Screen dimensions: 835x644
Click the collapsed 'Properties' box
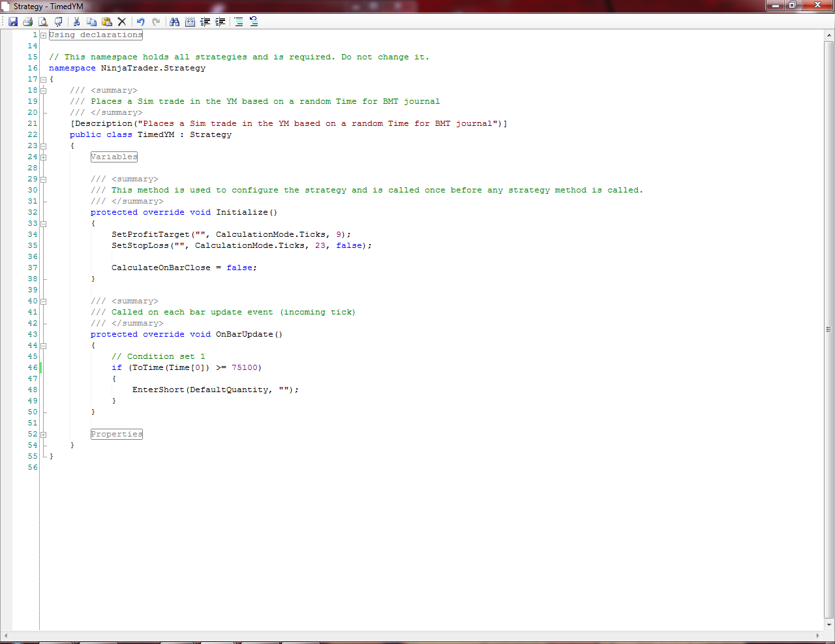[x=117, y=435]
